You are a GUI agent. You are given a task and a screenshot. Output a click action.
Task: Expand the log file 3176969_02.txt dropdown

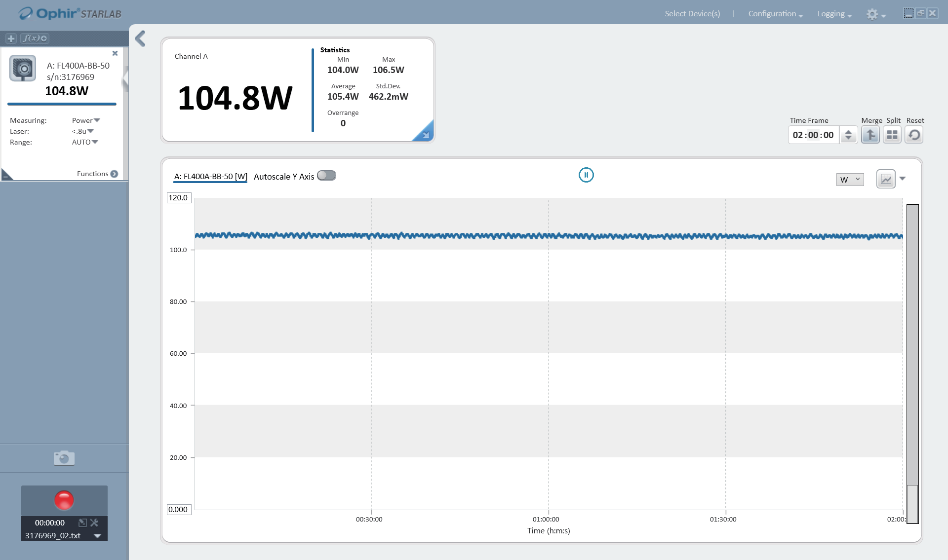pos(97,536)
